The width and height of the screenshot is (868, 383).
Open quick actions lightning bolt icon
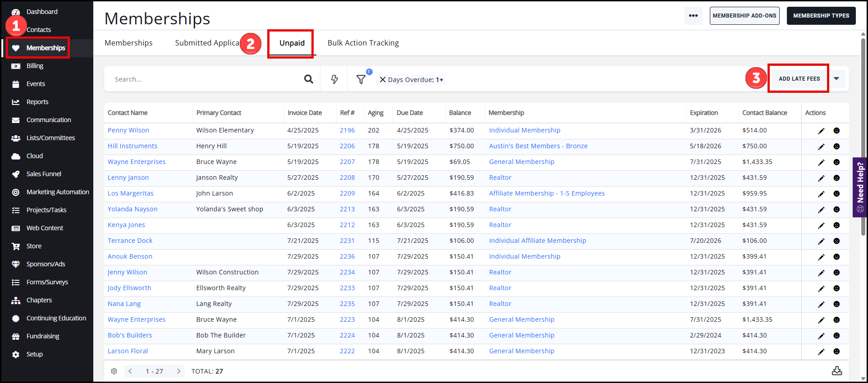(x=334, y=79)
